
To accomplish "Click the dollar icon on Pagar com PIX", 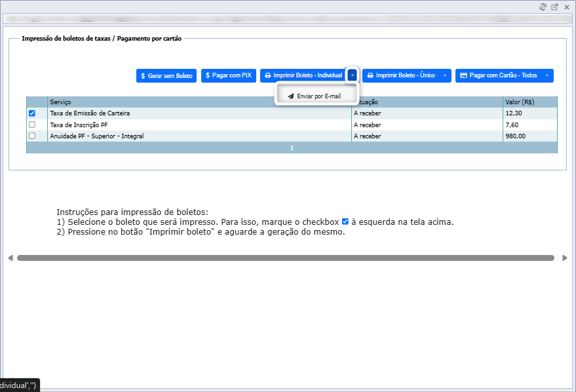I will click(208, 75).
